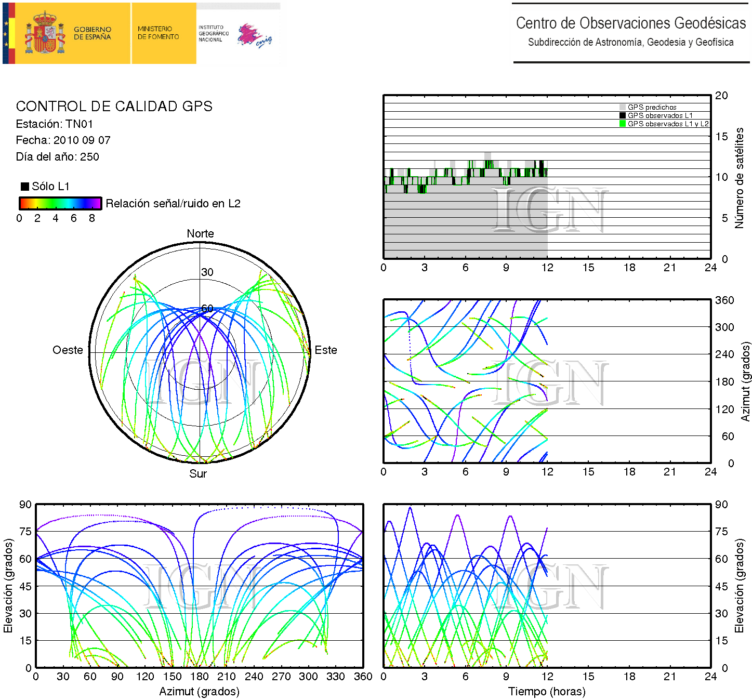The width and height of the screenshot is (752, 700).
Task: Click left 'Elevación (grados)' axis label
Action: pos(8,586)
